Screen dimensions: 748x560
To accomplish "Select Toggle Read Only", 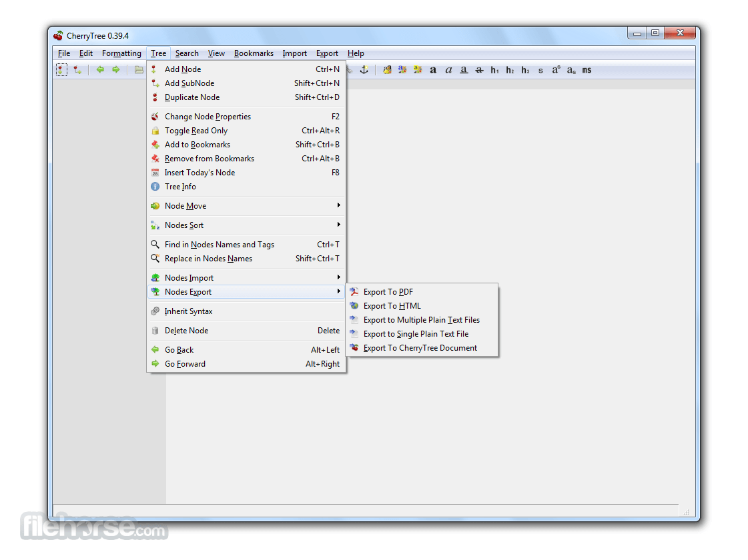I will pos(246,131).
